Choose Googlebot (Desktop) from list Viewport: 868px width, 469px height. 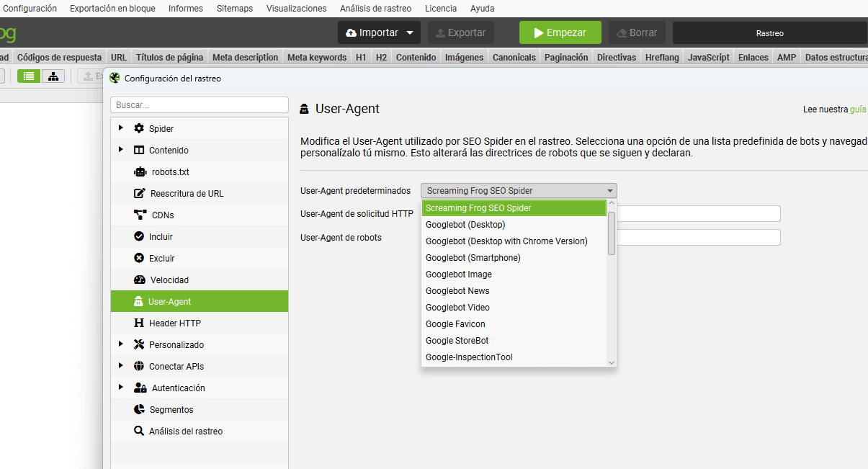click(x=514, y=225)
